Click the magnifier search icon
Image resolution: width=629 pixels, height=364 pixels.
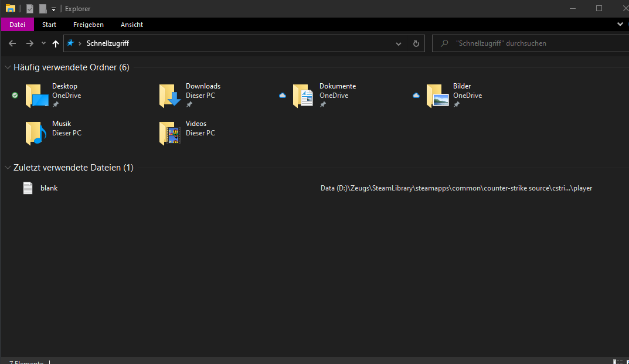pyautogui.click(x=444, y=43)
